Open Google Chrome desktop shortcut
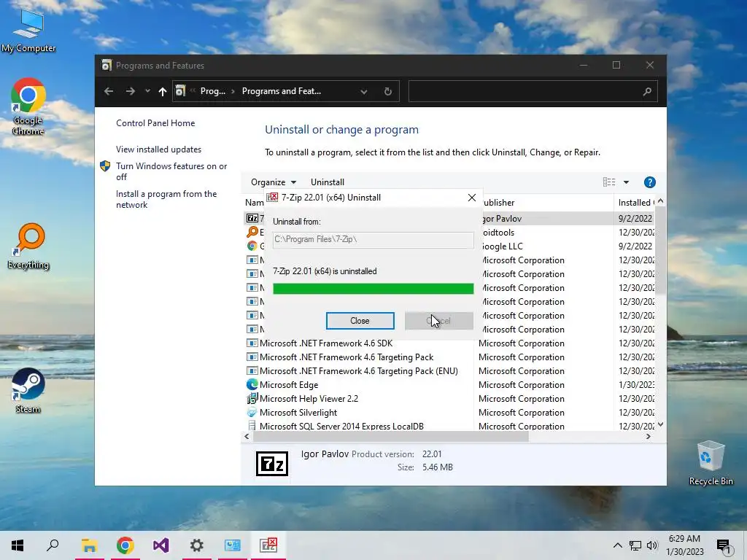 click(28, 107)
